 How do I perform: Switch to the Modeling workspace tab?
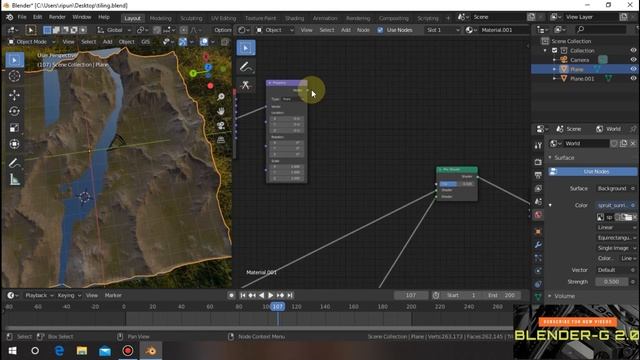(x=160, y=18)
